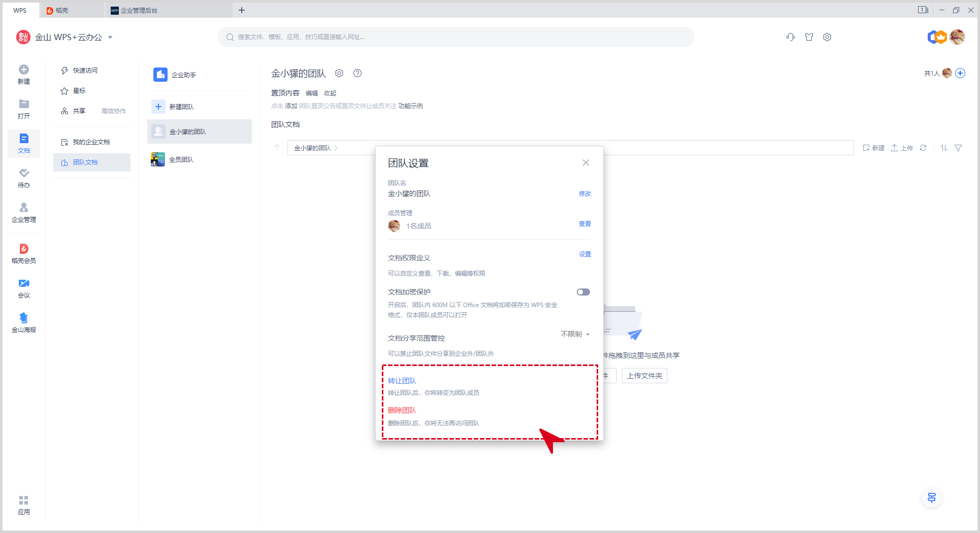Click 添加 in pinned content hint
980x533 pixels.
point(291,106)
